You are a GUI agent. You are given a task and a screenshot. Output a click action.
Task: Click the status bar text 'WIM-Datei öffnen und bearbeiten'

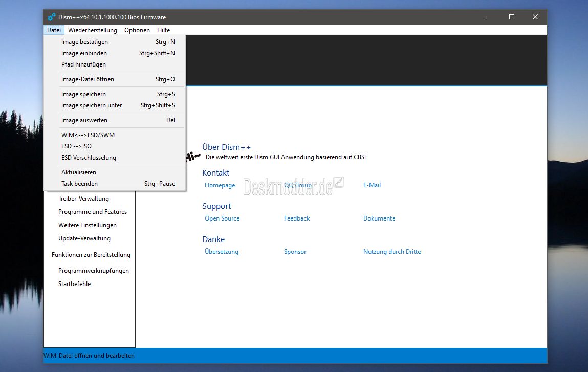pyautogui.click(x=89, y=356)
